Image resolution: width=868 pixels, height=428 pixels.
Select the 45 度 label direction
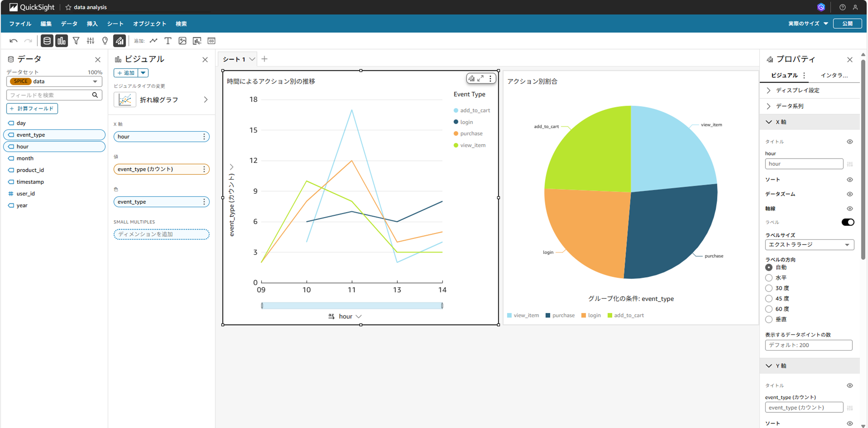pos(769,299)
